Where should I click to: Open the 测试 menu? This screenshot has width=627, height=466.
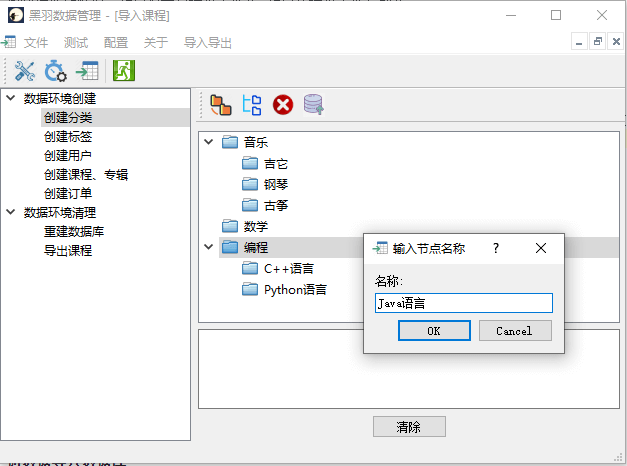coord(76,42)
